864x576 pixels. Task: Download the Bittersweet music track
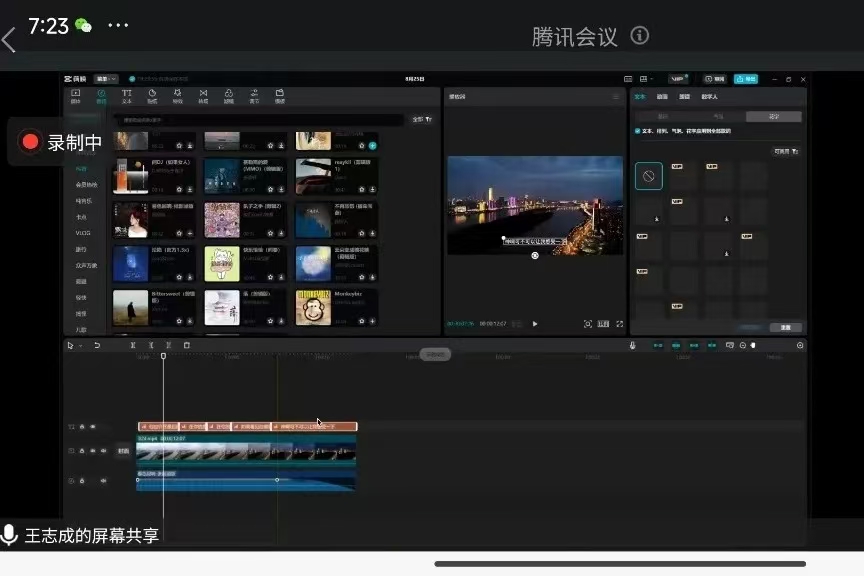click(x=190, y=321)
